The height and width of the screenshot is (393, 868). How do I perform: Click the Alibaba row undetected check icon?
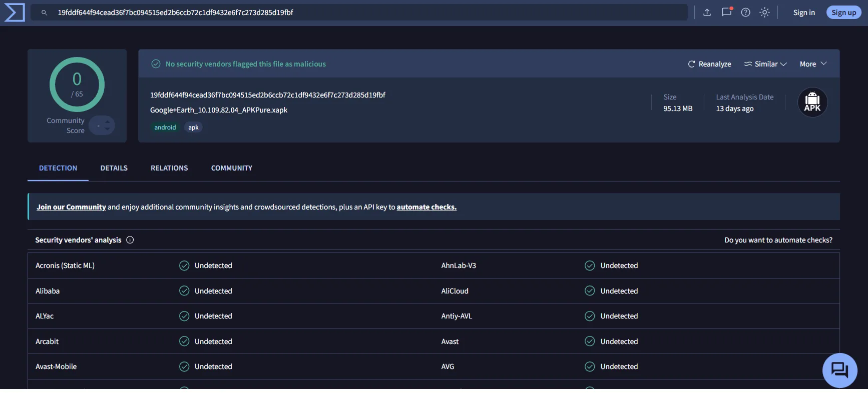tap(184, 291)
